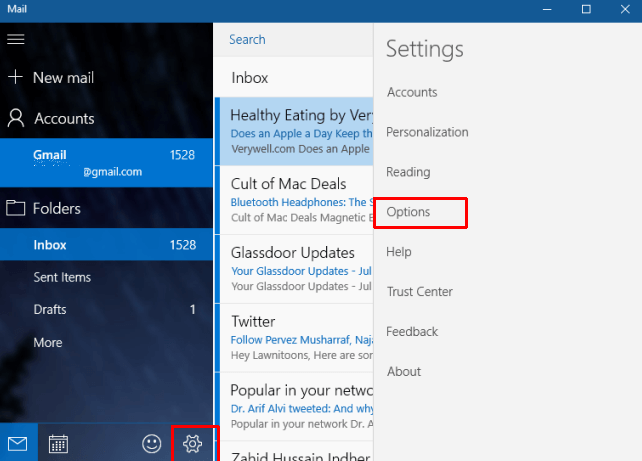Send feedback via smiley face icon
This screenshot has width=642, height=461.
(151, 443)
